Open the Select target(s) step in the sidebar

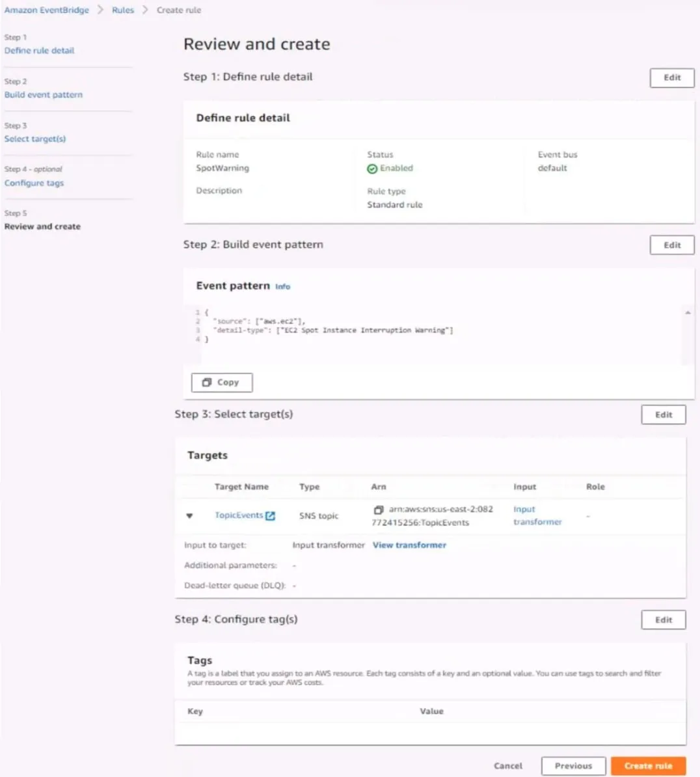point(34,139)
